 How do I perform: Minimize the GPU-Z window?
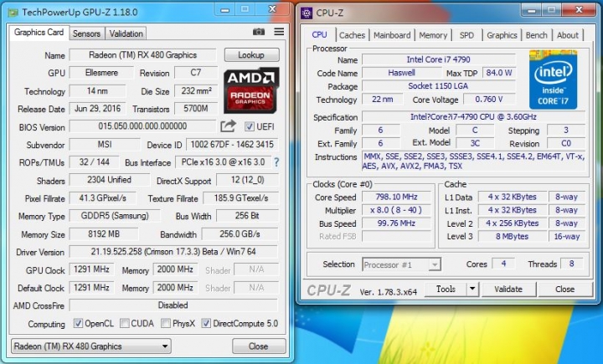point(225,9)
